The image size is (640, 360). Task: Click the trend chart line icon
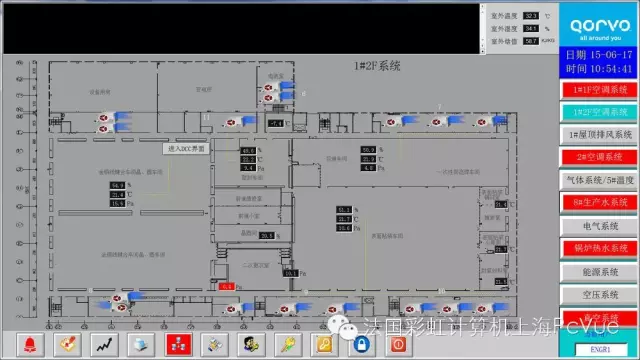104,345
